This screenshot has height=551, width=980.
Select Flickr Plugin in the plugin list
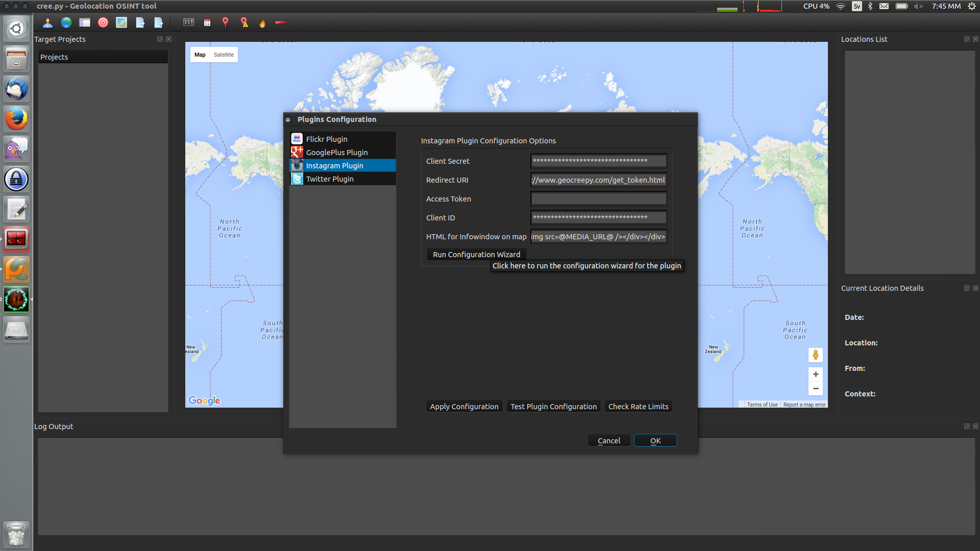pos(342,139)
